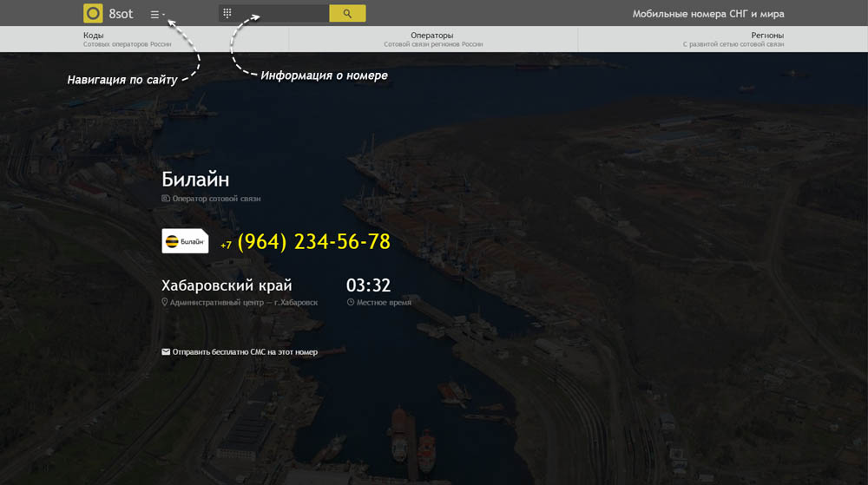Click the Оператор сотовой связи caption

point(216,199)
